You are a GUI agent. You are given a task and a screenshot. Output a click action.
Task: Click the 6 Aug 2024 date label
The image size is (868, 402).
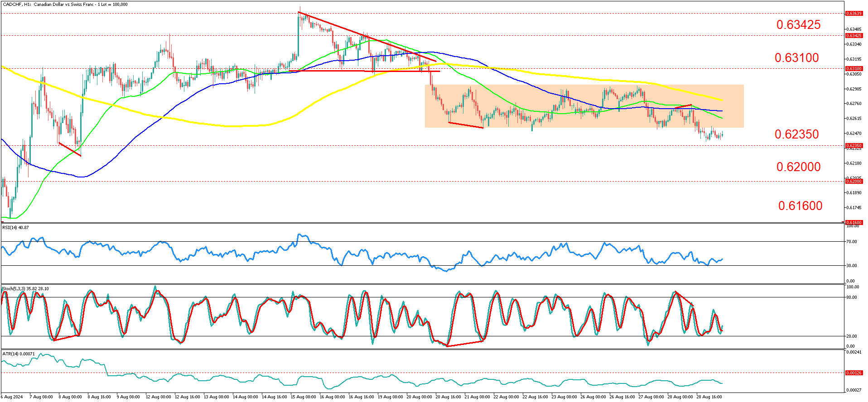(x=12, y=397)
